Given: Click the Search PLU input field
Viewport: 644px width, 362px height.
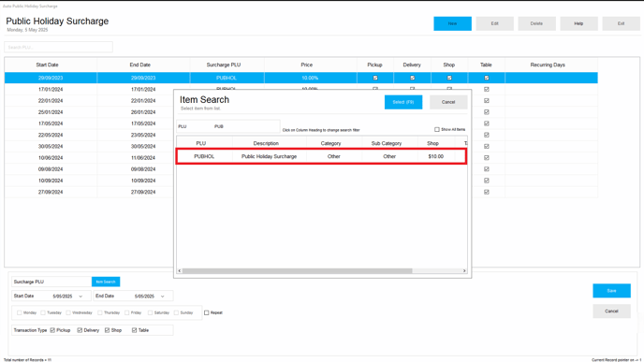Looking at the screenshot, I should (58, 47).
